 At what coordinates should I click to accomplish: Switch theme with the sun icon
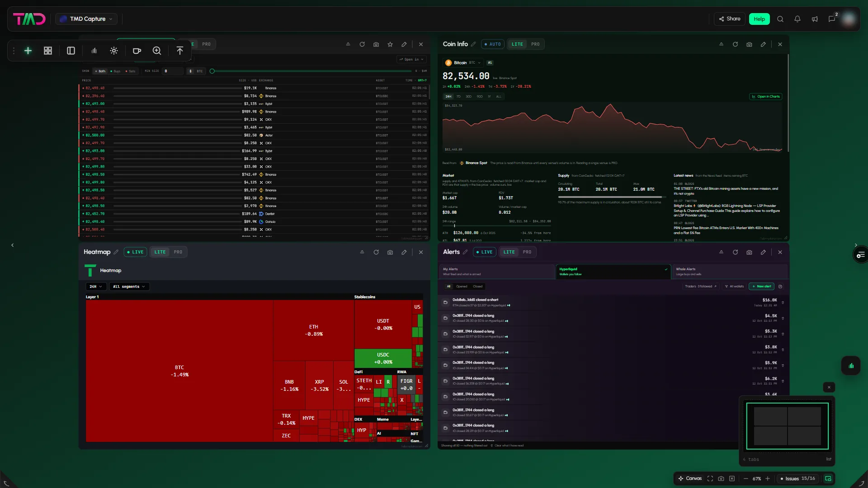point(114,51)
